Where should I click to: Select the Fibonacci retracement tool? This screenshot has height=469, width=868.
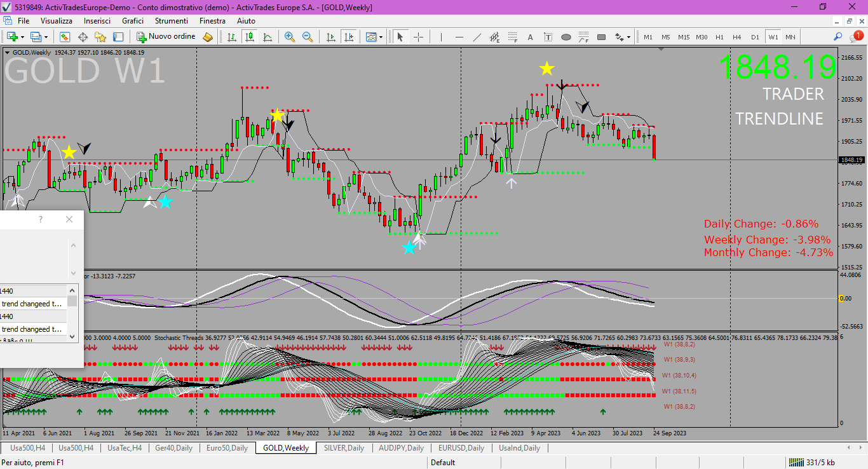(513, 37)
